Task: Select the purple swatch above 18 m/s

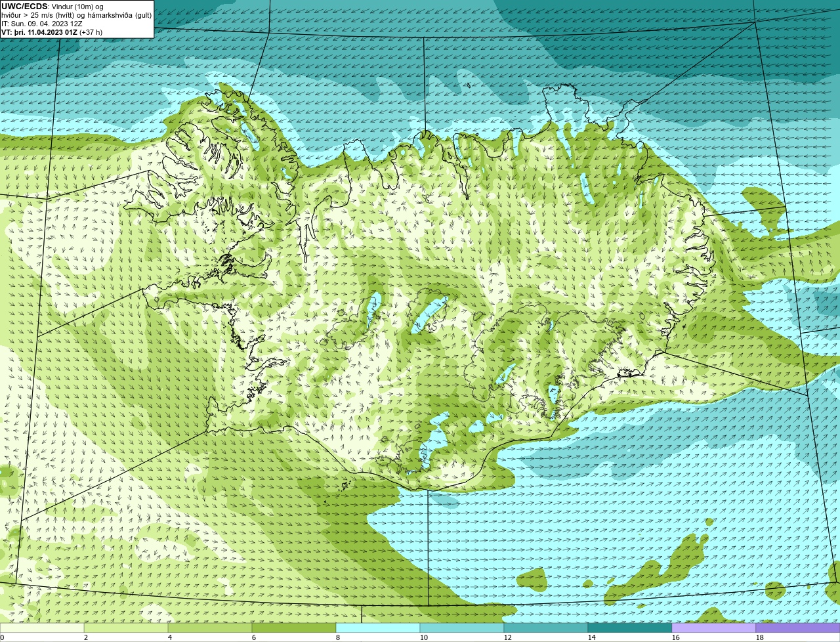Action: tap(798, 628)
